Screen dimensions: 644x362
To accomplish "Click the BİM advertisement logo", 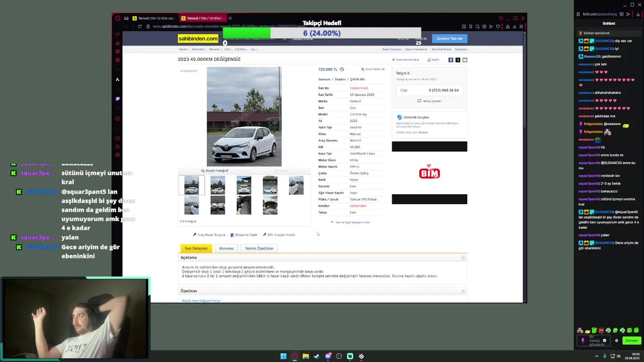I will click(429, 173).
